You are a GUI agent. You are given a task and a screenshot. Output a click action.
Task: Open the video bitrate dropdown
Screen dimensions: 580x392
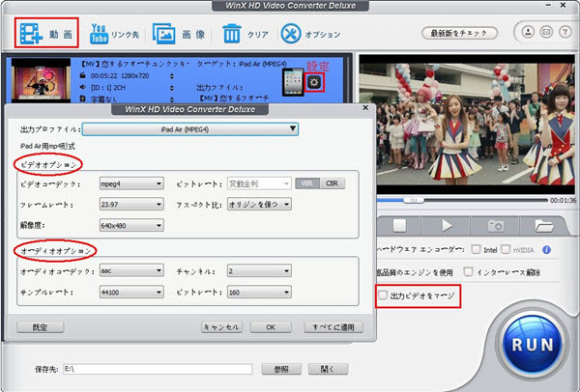(259, 183)
